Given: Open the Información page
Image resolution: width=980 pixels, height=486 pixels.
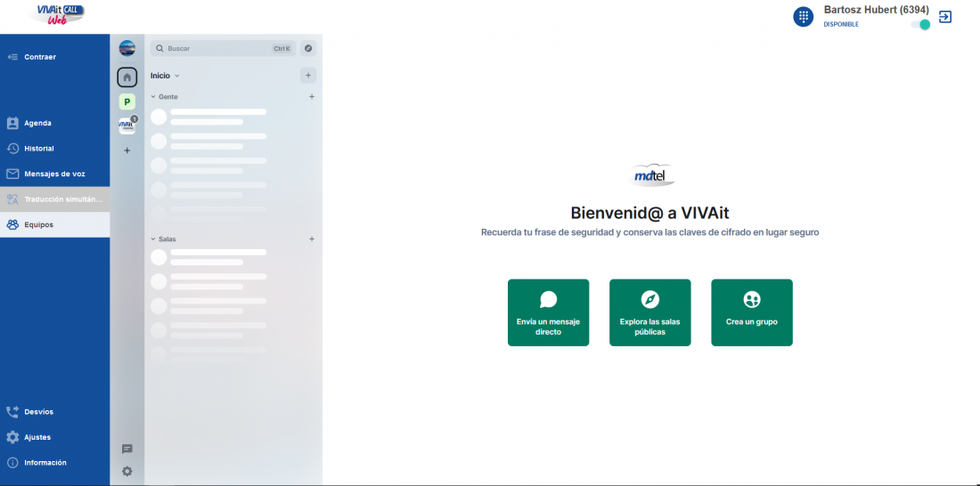Looking at the screenshot, I should 54,463.
